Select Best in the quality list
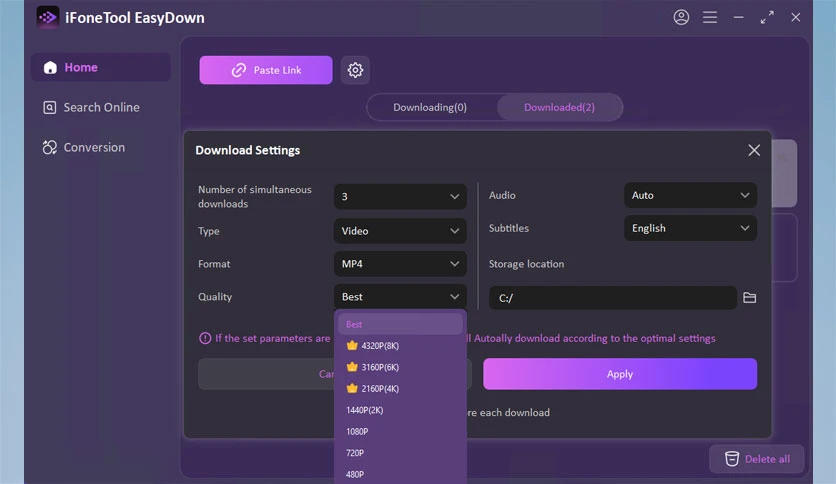Viewport: 836px width, 484px height. point(400,324)
